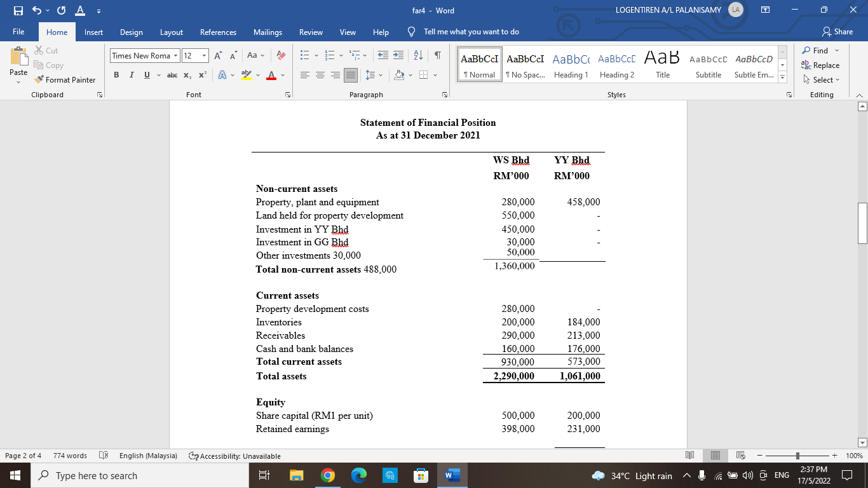The height and width of the screenshot is (488, 868).
Task: Click the Share button
Action: click(x=837, y=32)
